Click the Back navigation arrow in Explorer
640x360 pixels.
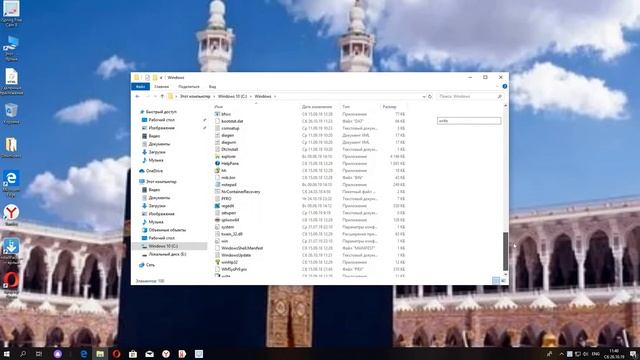(138, 96)
